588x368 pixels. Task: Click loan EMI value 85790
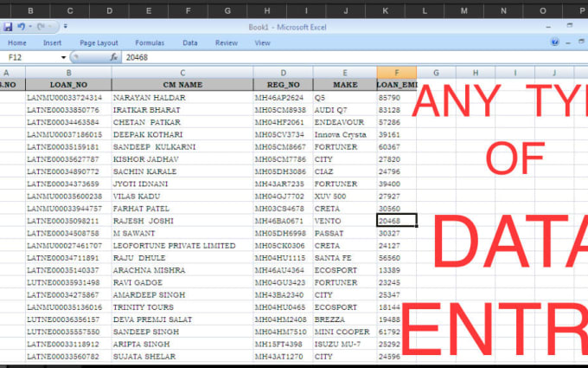pyautogui.click(x=397, y=98)
